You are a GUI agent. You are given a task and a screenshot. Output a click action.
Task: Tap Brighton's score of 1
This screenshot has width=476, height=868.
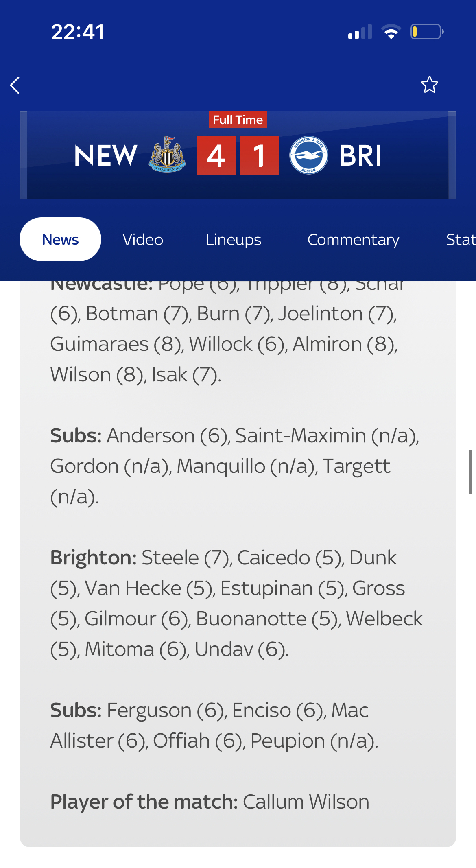click(260, 155)
